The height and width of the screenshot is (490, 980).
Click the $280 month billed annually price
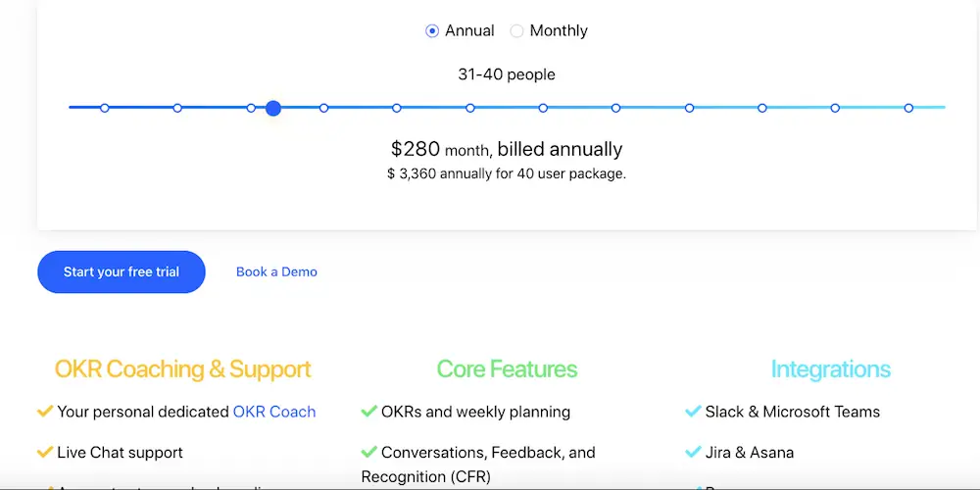pos(507,150)
